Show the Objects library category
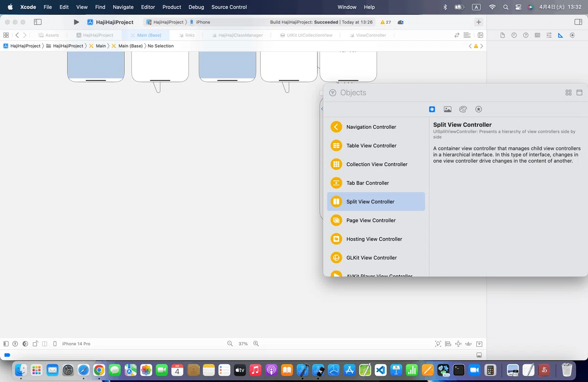This screenshot has height=382, width=588. pos(432,109)
